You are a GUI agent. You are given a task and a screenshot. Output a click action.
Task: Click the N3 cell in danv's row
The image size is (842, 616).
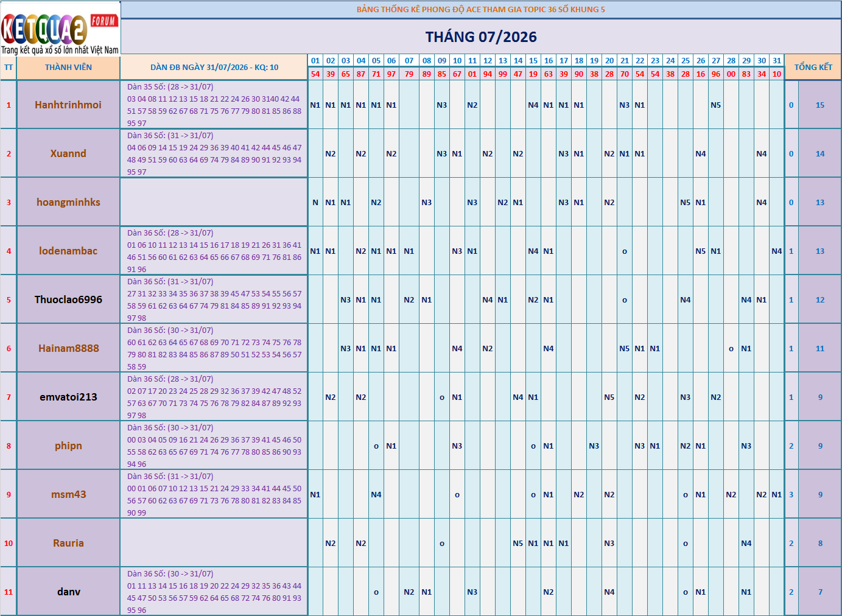pos(472,592)
